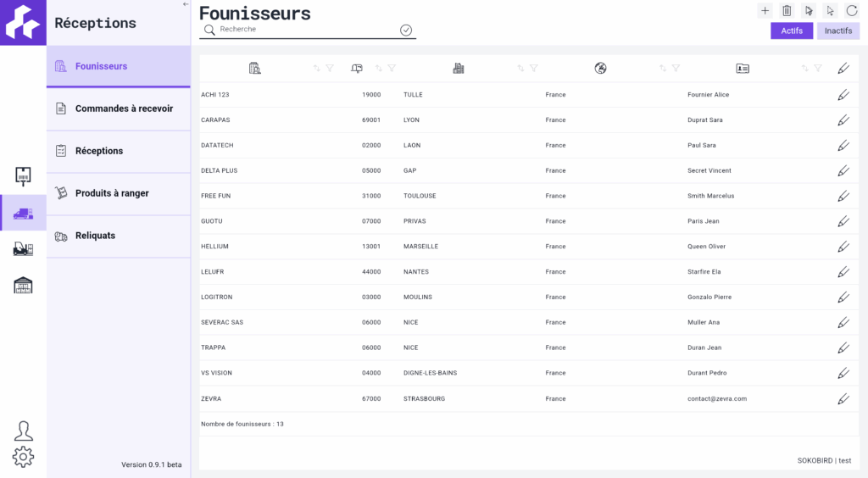
Task: Open the user profile icon in sidebar
Action: [23, 431]
